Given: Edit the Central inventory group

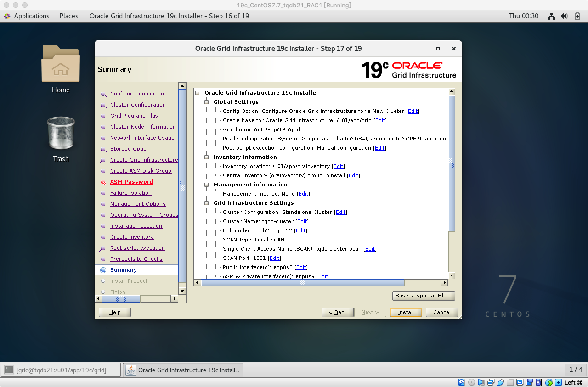Looking at the screenshot, I should click(x=353, y=175).
